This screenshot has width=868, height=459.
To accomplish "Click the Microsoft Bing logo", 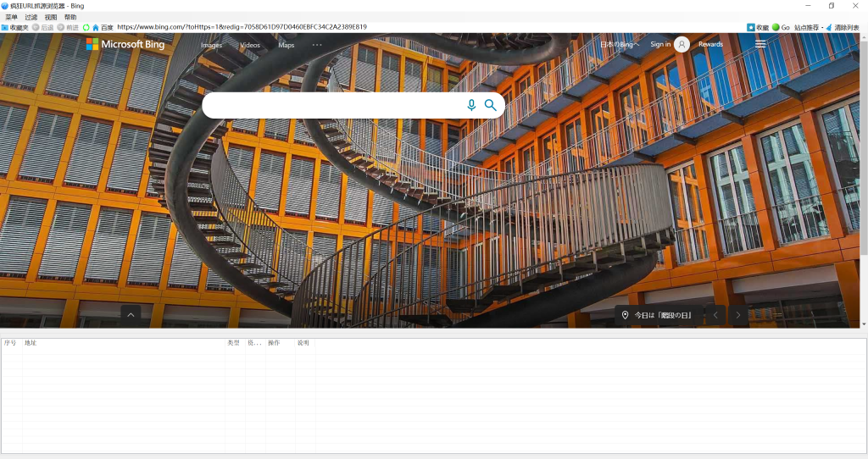I will click(125, 44).
